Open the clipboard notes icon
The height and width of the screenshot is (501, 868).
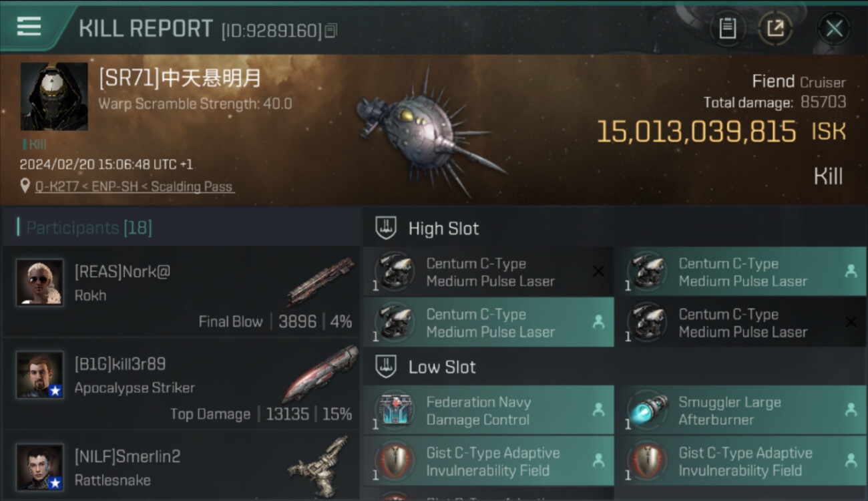click(727, 29)
